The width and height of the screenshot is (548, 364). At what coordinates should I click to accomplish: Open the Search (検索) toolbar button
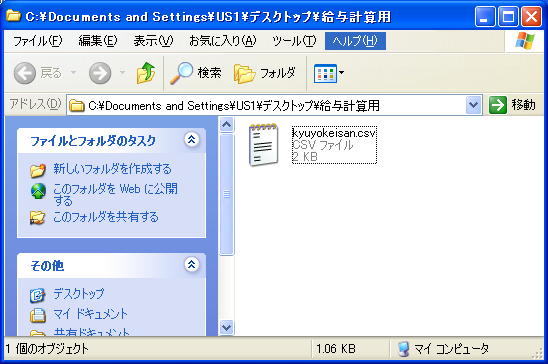tap(196, 73)
